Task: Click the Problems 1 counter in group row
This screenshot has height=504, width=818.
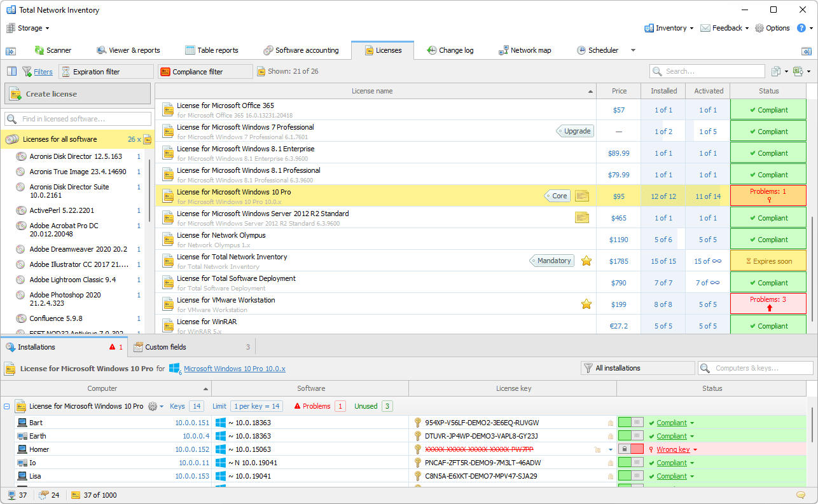Action: point(340,406)
